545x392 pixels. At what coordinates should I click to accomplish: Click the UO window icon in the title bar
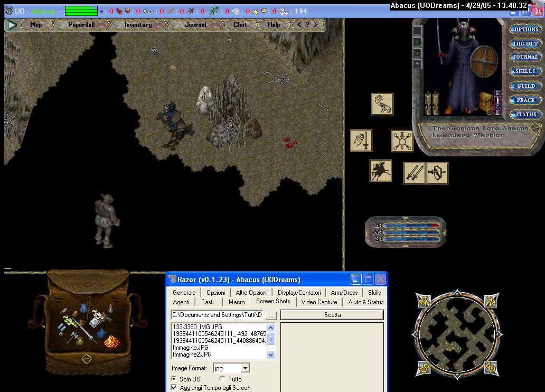tap(10, 11)
